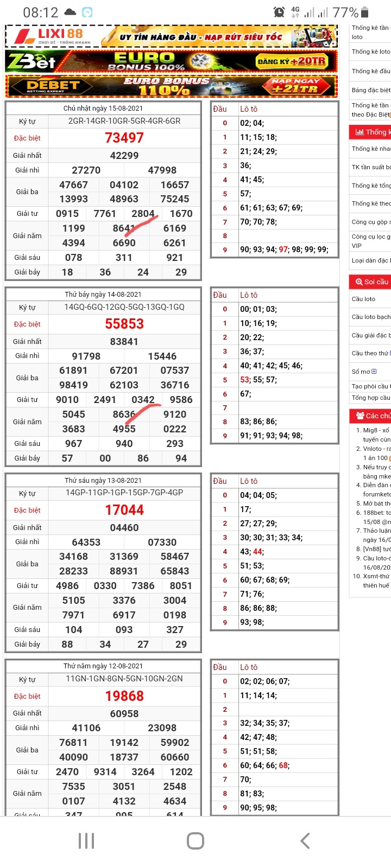
Task: Click the Vnloto topic in the list
Action: (x=376, y=449)
